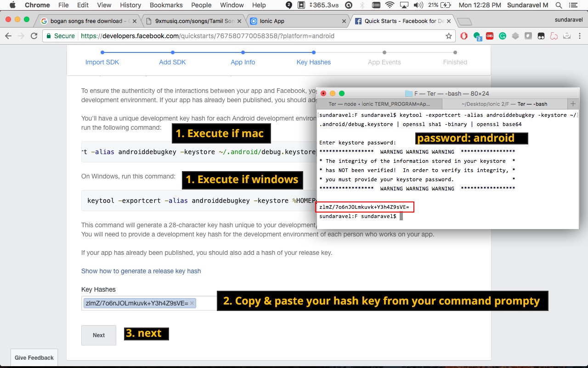Bookmark this page with star icon
This screenshot has width=588, height=368.
[x=449, y=36]
